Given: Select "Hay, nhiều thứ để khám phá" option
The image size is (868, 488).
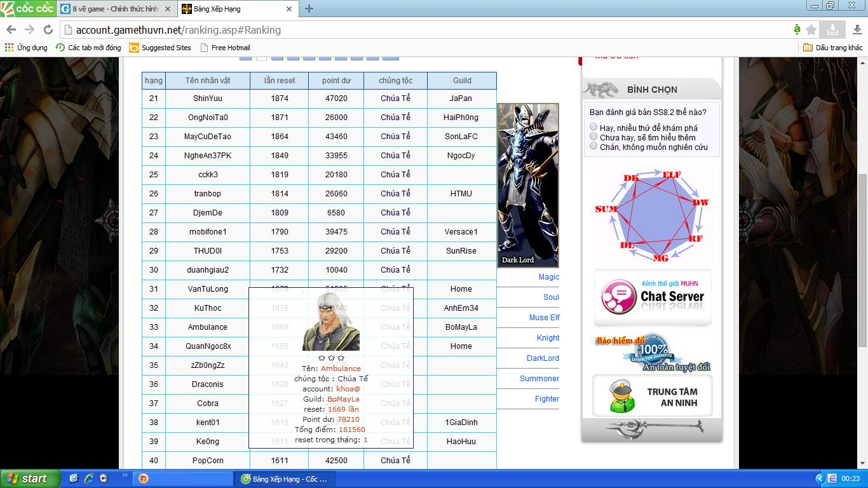Looking at the screenshot, I should click(x=593, y=127).
